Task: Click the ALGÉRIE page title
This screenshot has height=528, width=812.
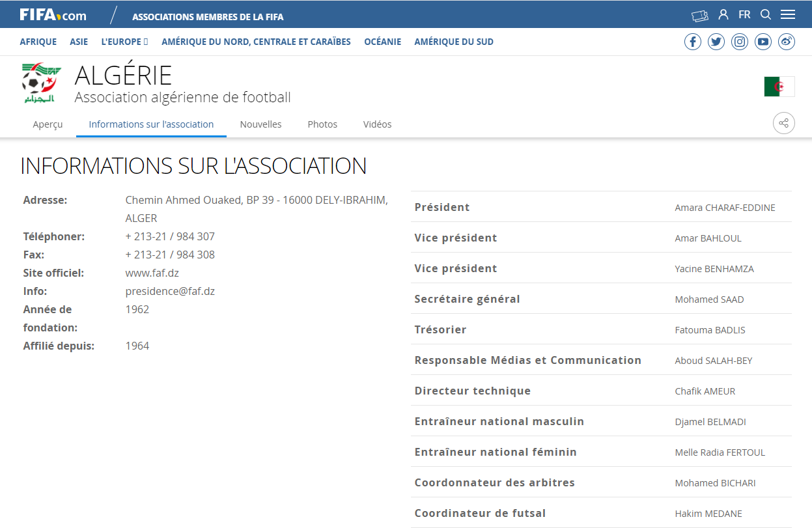Action: (x=123, y=76)
